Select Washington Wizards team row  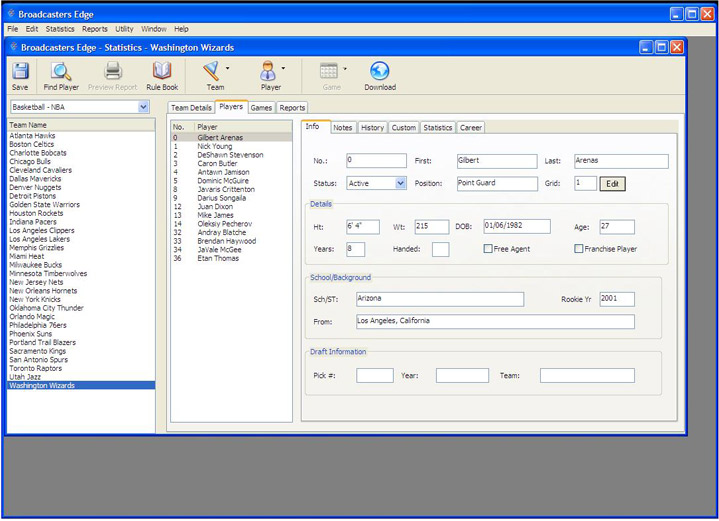click(81, 385)
